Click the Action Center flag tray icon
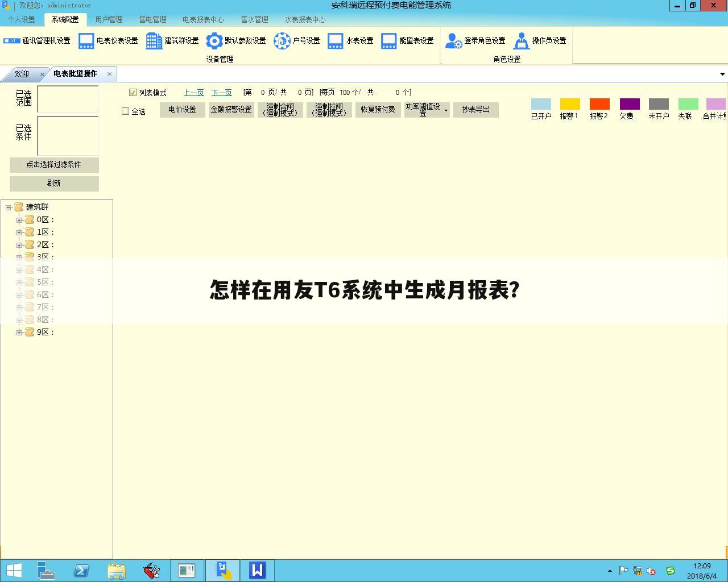The height and width of the screenshot is (582, 728). pos(623,571)
